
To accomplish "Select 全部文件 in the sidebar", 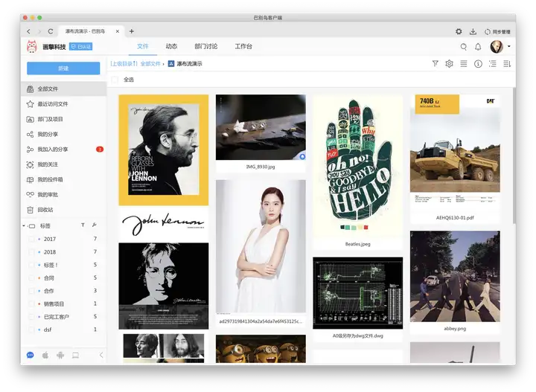I will (x=63, y=89).
